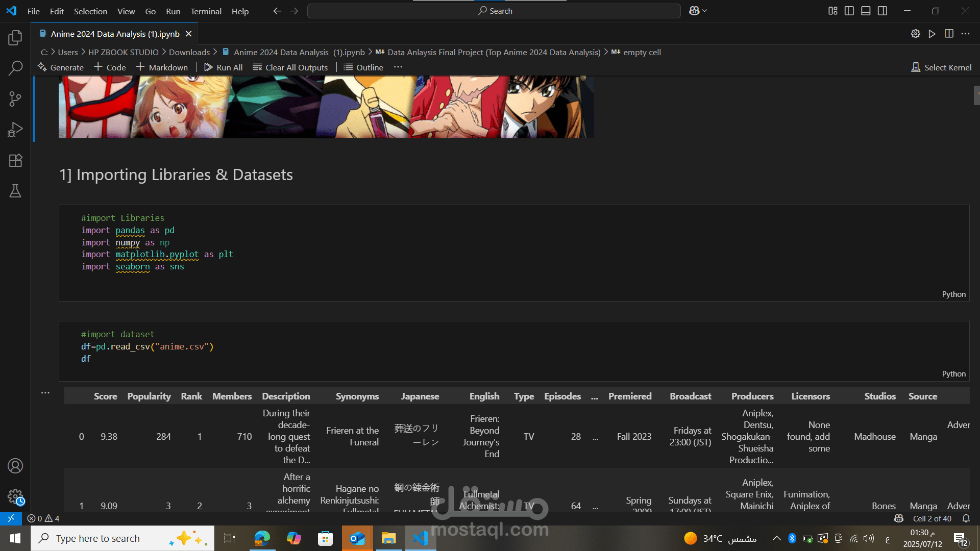980x551 pixels.
Task: Click the Windows taskbar search field
Action: 122,538
